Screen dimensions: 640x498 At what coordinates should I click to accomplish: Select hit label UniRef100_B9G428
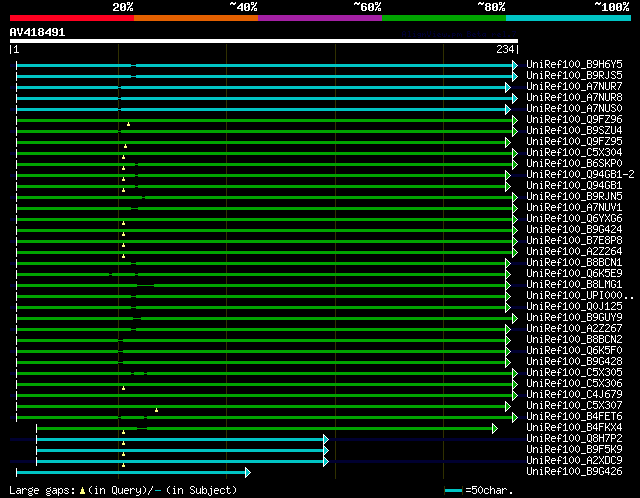pyautogui.click(x=574, y=362)
